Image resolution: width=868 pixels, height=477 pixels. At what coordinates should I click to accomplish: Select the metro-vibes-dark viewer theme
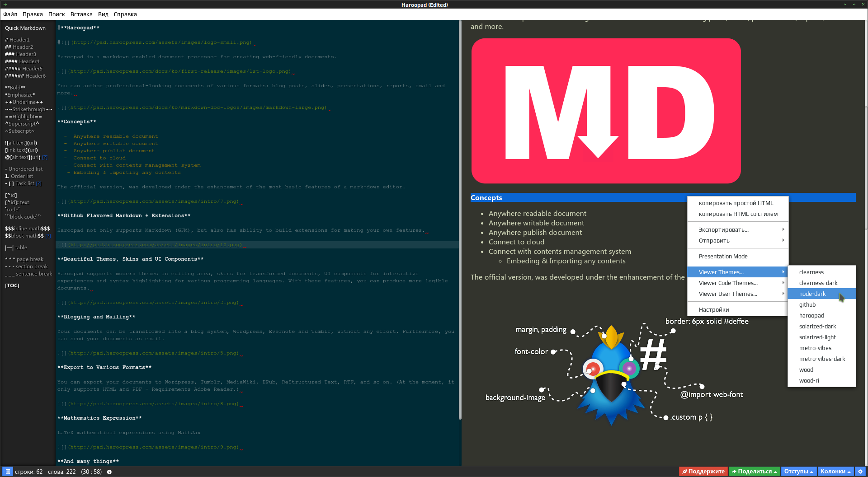coord(822,359)
